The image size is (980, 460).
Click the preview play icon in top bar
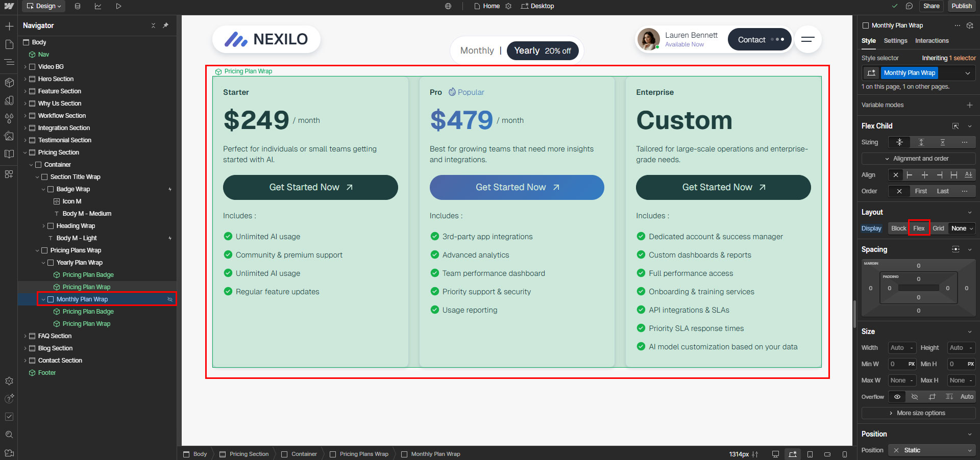click(118, 6)
